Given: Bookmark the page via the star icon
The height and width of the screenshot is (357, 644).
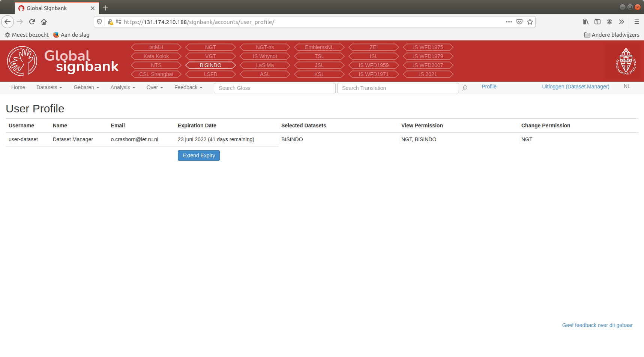Looking at the screenshot, I should click(530, 22).
